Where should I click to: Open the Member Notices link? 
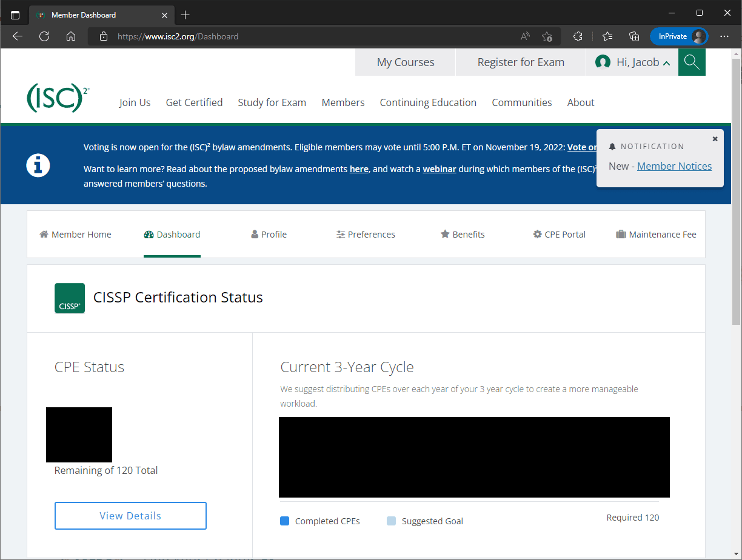(674, 165)
